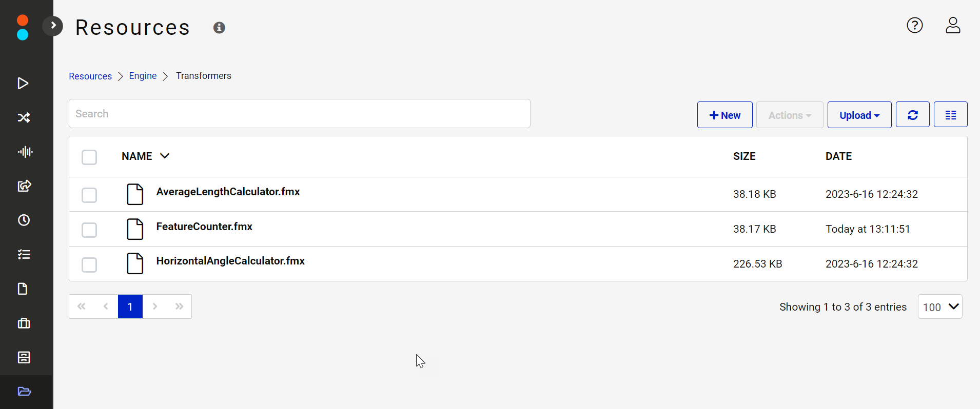980x409 pixels.
Task: Refresh the resource list
Action: click(912, 114)
